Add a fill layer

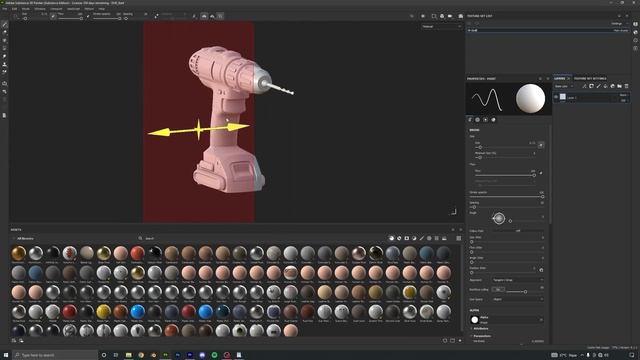point(605,86)
